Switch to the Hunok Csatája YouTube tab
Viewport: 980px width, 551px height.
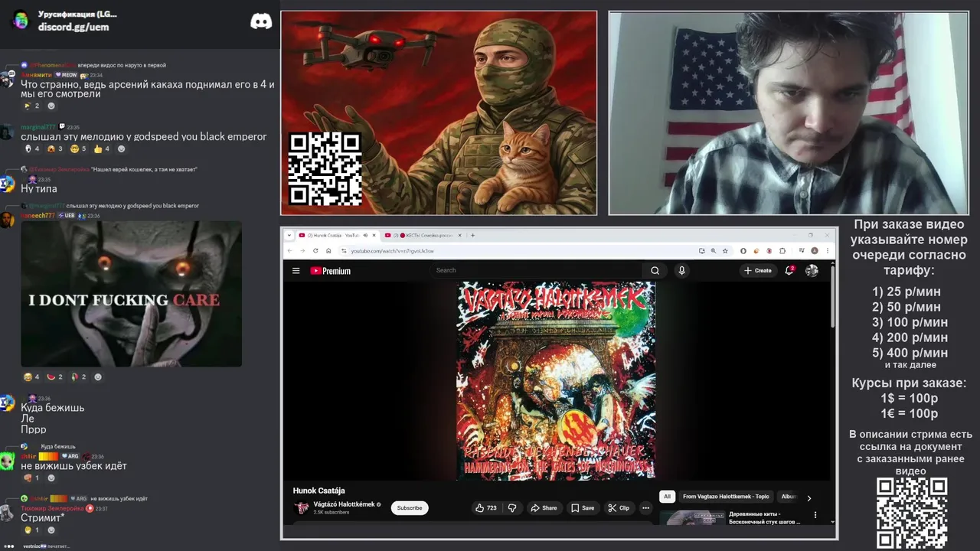coord(337,235)
